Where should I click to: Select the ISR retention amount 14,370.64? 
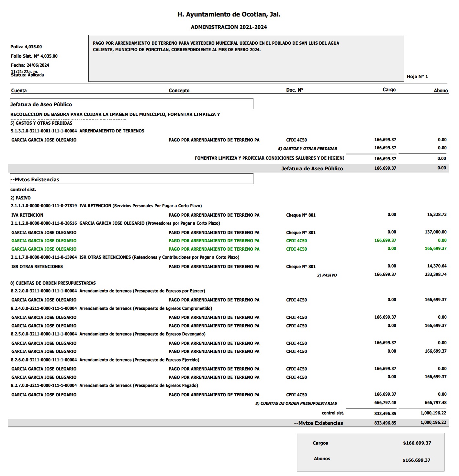point(437,266)
